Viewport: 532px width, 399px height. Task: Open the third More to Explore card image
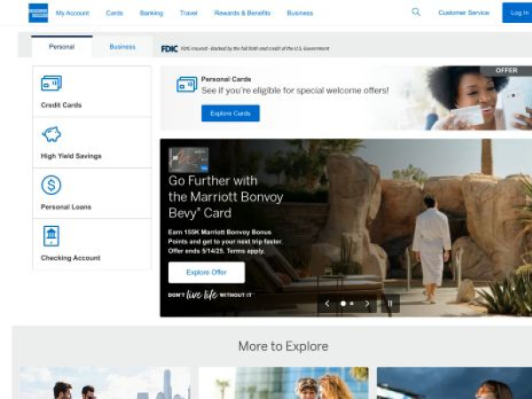point(454,383)
